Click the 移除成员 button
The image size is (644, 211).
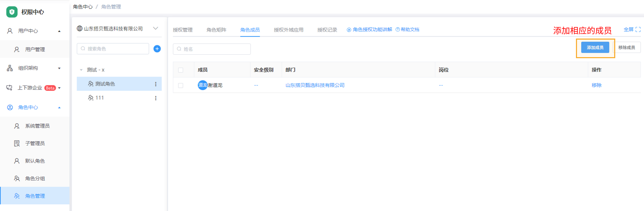click(x=627, y=47)
